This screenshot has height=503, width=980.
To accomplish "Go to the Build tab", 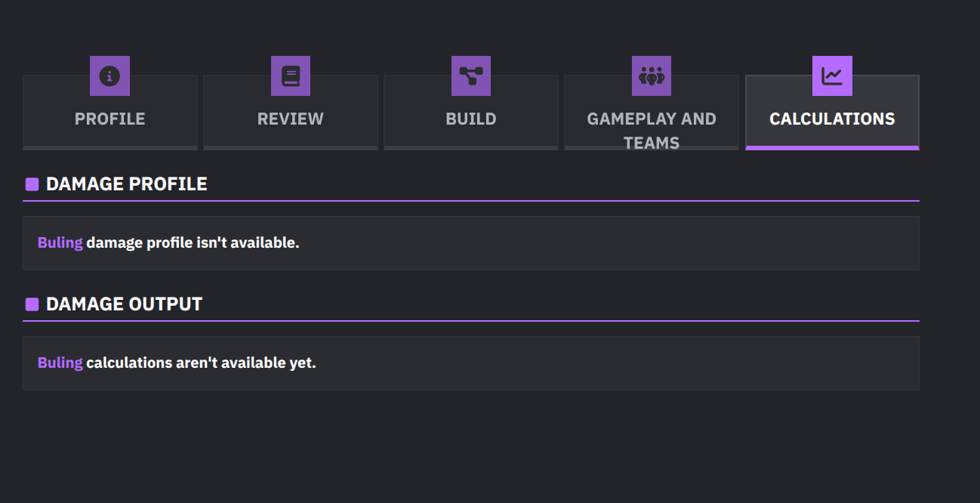I will [471, 113].
